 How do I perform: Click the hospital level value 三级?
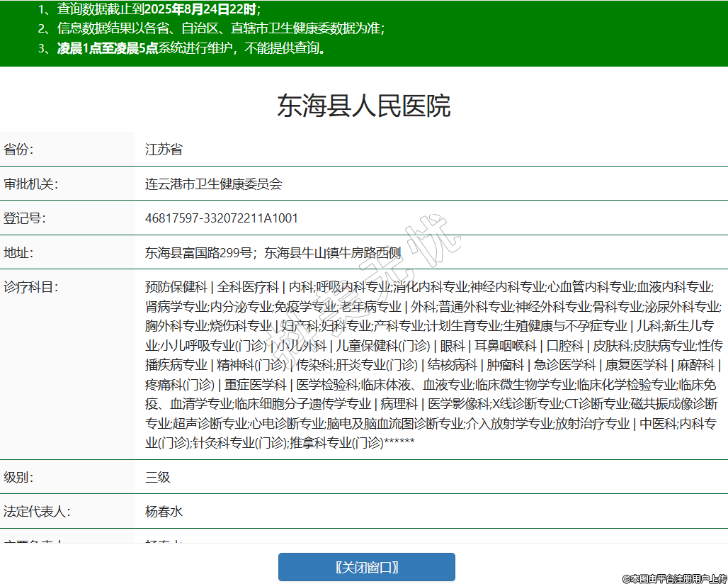point(158,477)
